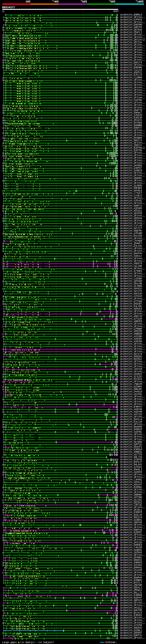Image resolution: width=146 pixels, height=644 pixels.
Task: Open the UniRef100_Q7SDE6 label
Action: (131, 271)
